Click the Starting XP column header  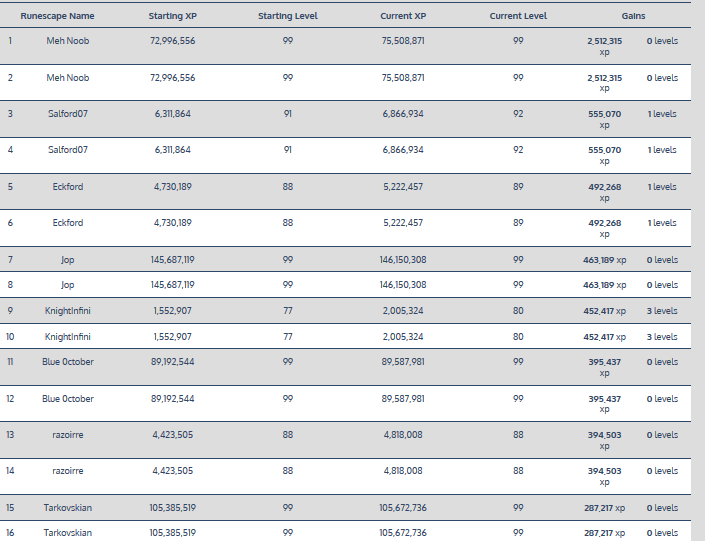click(x=173, y=17)
